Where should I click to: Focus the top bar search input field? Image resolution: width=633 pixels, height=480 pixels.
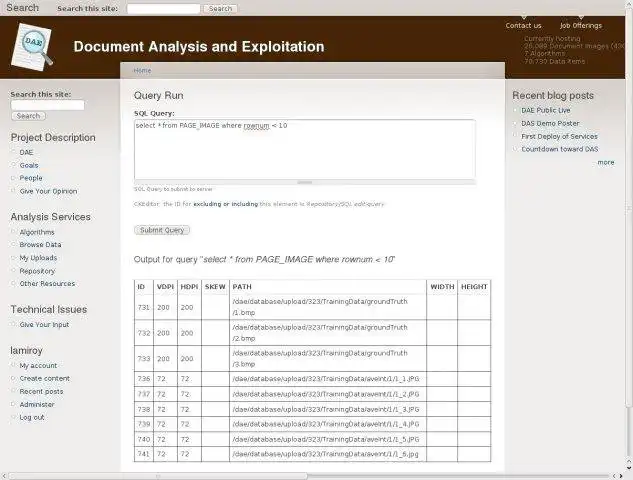coord(163,8)
